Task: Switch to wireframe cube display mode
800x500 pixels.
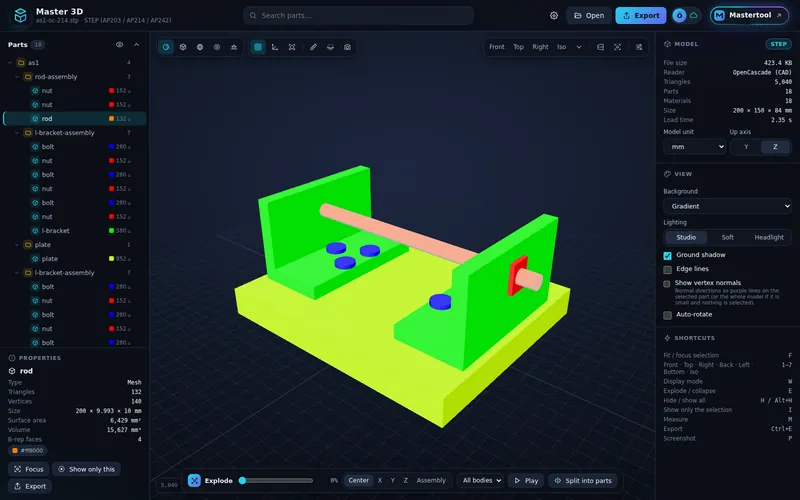Action: [183, 47]
